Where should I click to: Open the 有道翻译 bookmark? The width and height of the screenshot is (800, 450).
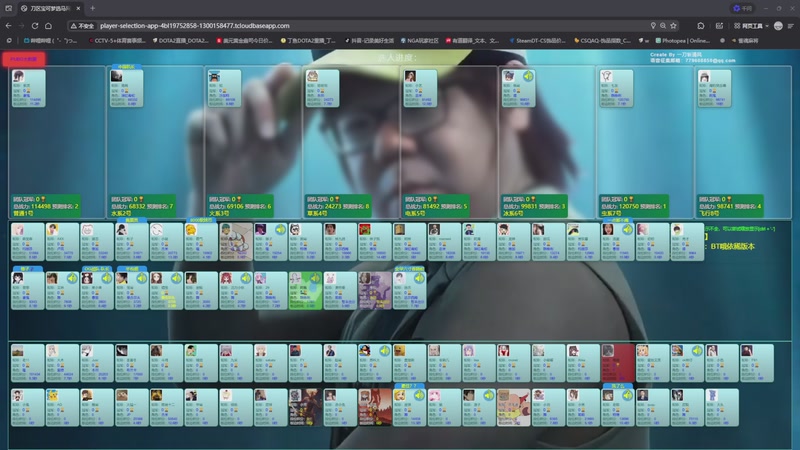(472, 40)
